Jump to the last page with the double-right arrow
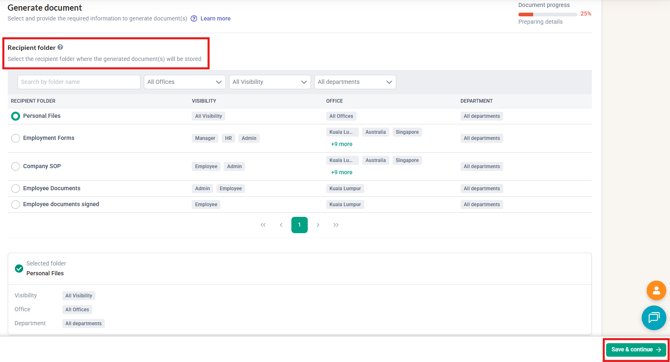670x362 pixels. click(x=336, y=225)
